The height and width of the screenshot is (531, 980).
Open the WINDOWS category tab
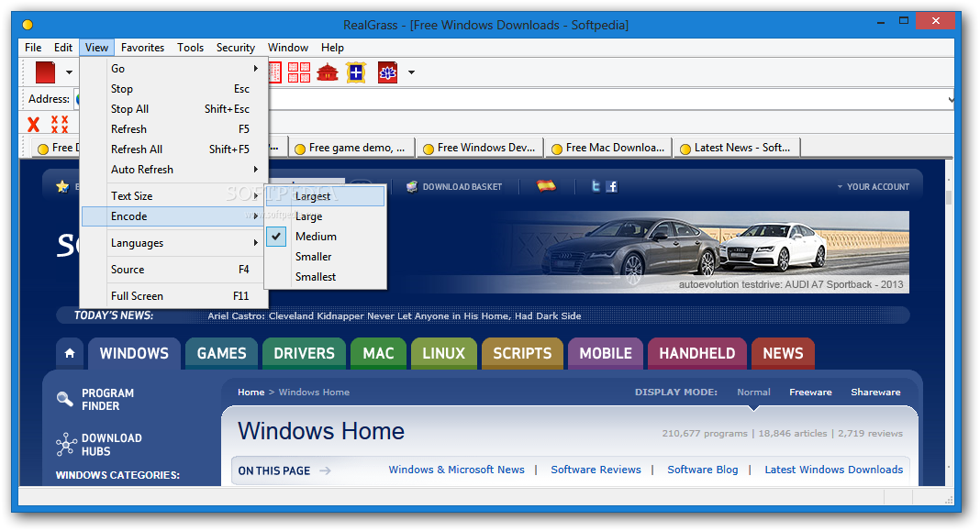[x=134, y=354]
